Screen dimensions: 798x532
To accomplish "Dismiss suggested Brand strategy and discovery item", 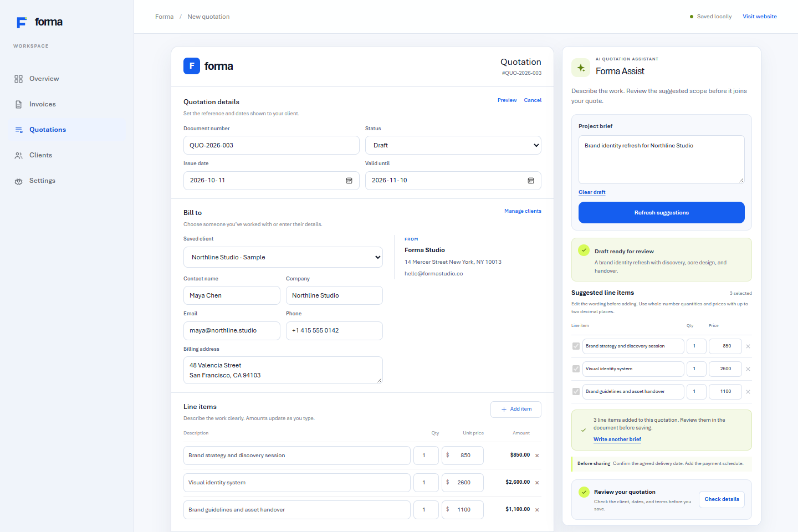I will [748, 346].
